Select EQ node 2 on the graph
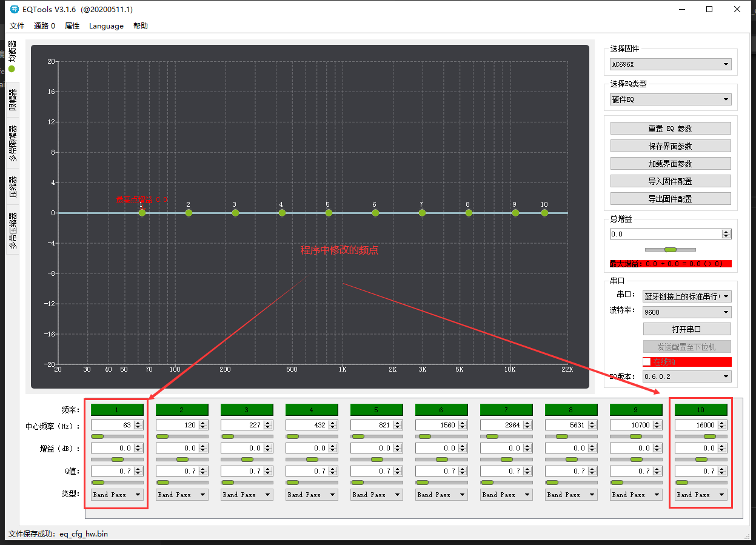This screenshot has height=545, width=756. coord(189,213)
